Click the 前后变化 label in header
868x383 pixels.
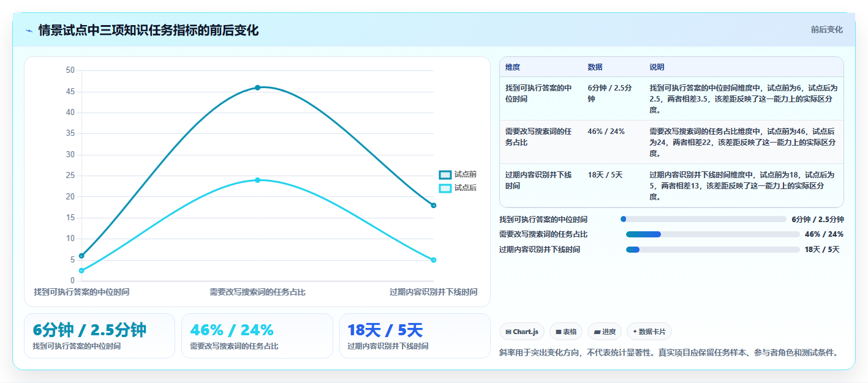coord(827,29)
